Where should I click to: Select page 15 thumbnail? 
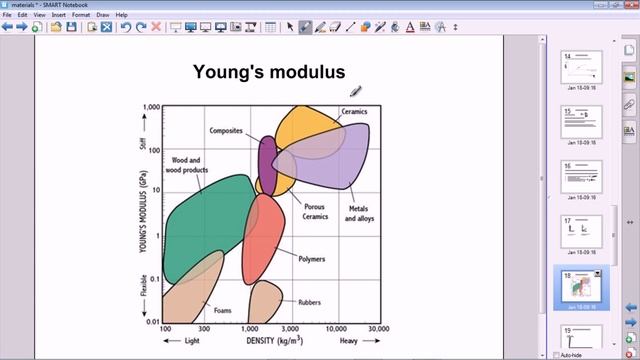point(581,122)
